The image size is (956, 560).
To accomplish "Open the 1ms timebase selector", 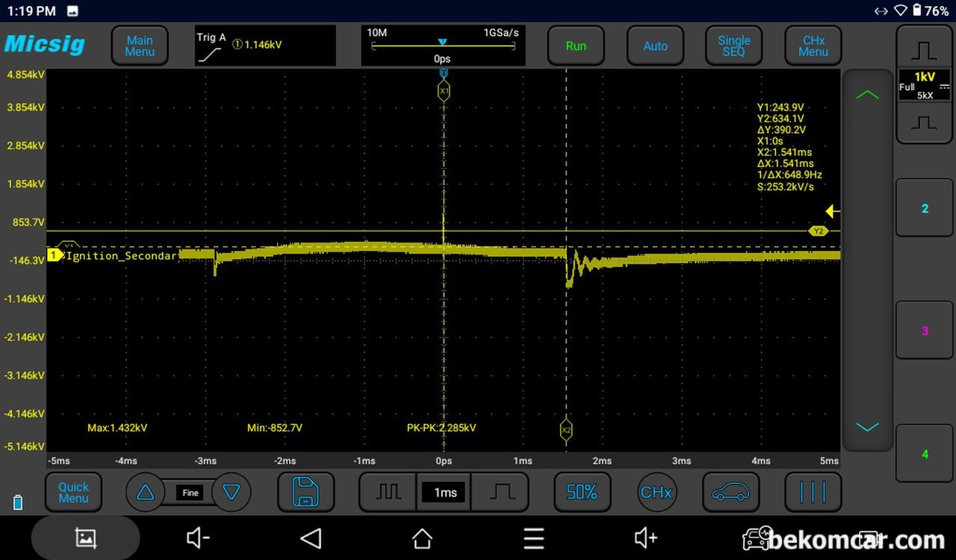I will click(x=445, y=493).
